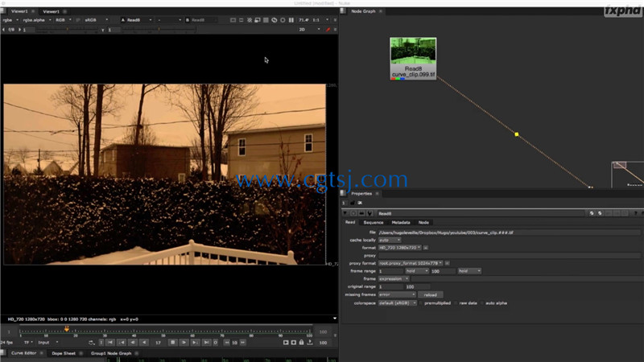Viewport: 644px width, 362px height.
Task: Skip forward by increment button
Action: [243, 343]
